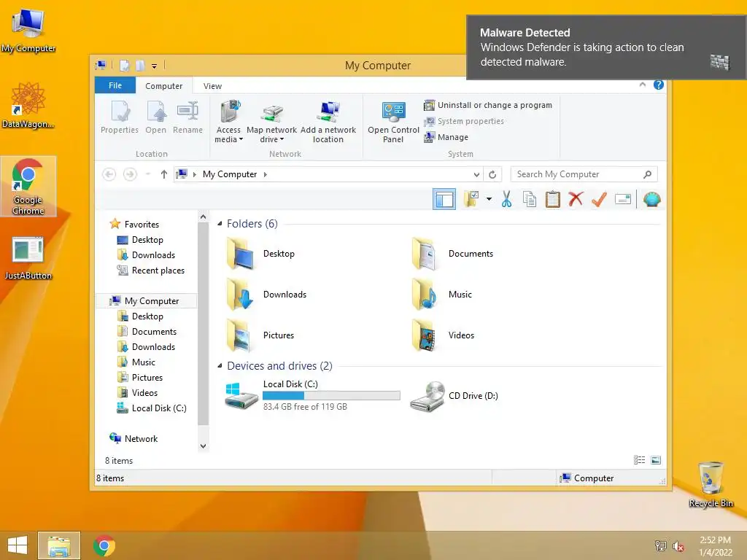
Task: Open Quick Access Toolbar customize dropdown
Action: click(x=155, y=66)
